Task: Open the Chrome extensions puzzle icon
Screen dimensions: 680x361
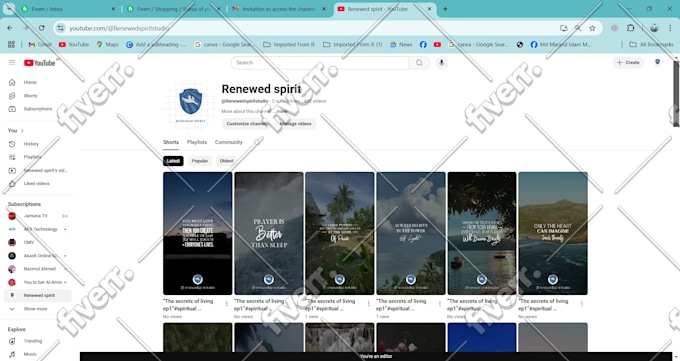Action: pyautogui.click(x=631, y=28)
